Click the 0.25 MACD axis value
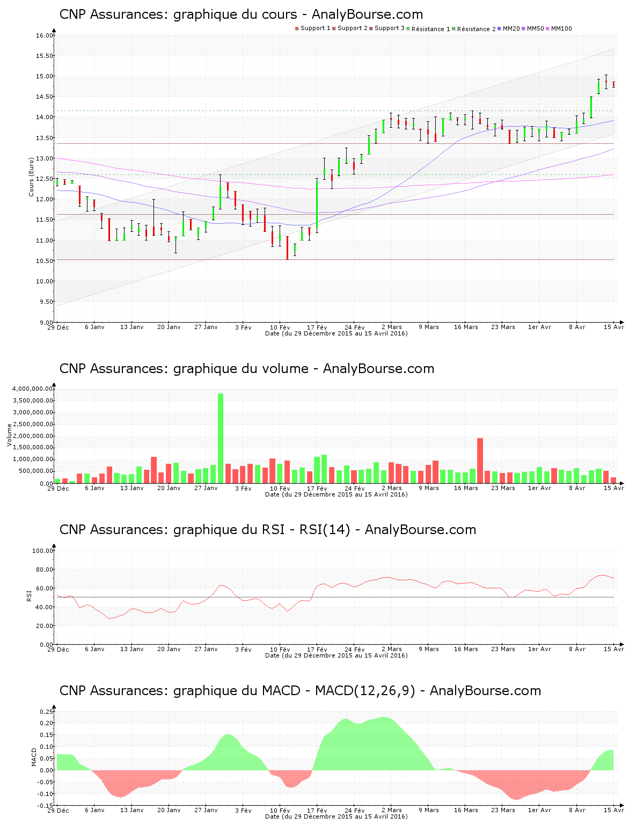 click(47, 712)
